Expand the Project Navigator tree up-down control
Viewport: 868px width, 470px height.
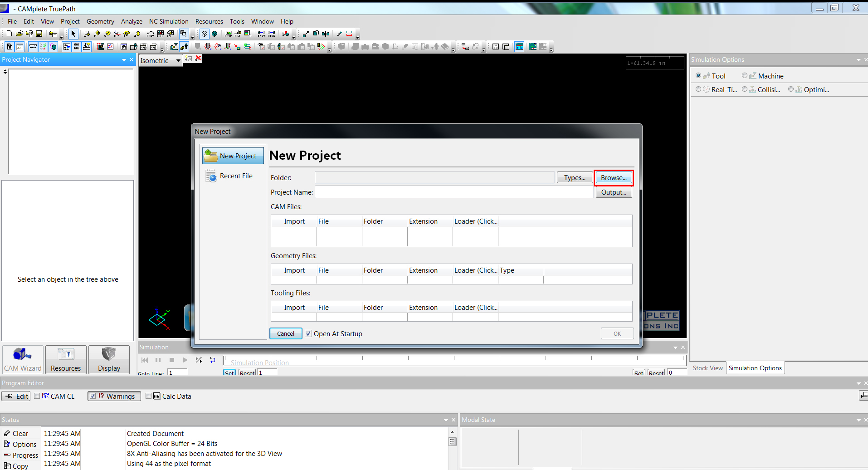point(5,72)
